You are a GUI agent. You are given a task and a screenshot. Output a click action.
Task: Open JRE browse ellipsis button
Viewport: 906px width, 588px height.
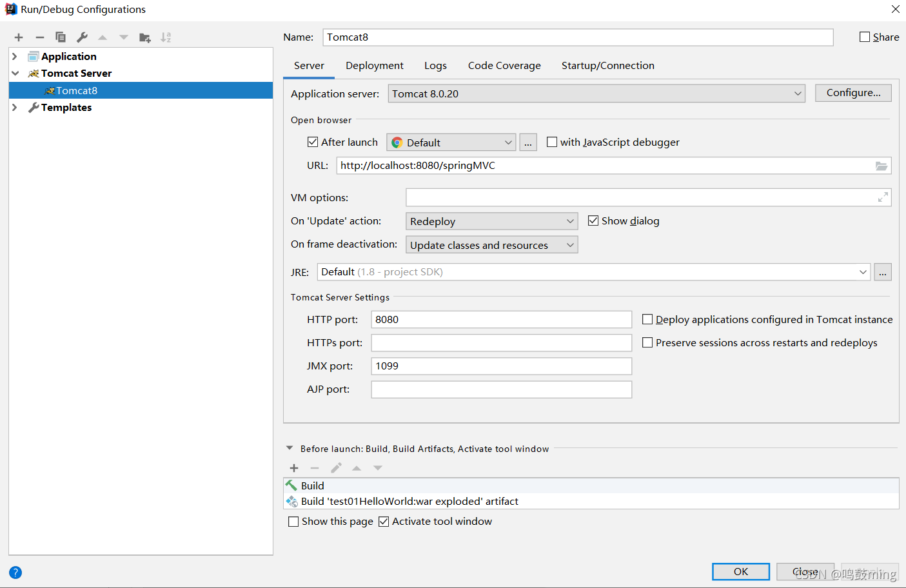click(x=883, y=272)
